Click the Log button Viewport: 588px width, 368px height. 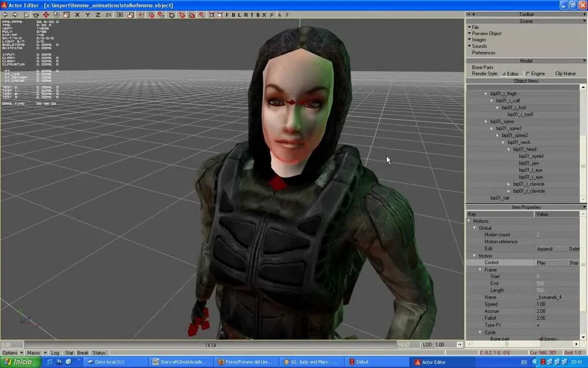click(55, 353)
